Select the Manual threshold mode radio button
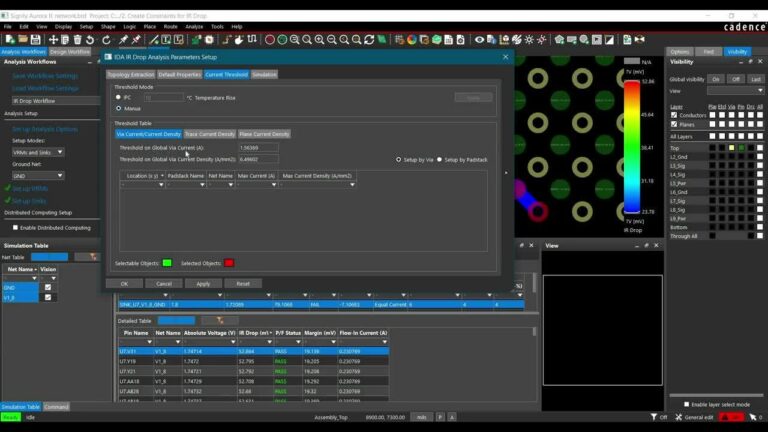768x432 pixels. point(119,108)
